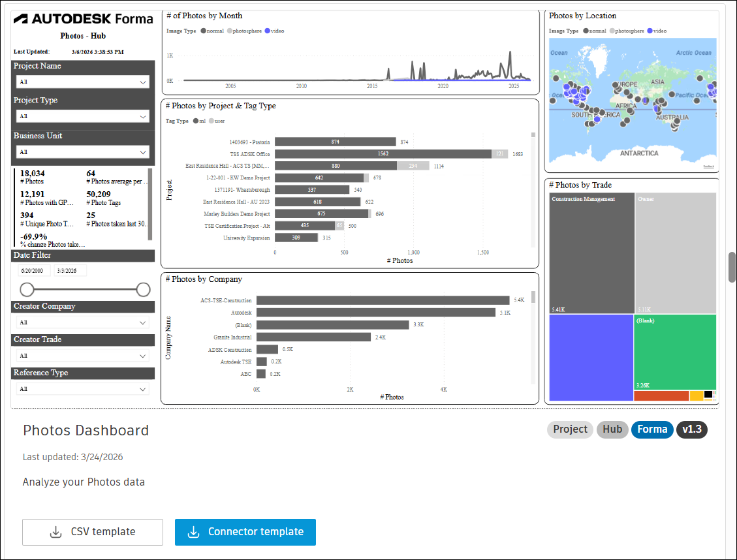Click the East Residence Hall - ACS TS bar
737x560 pixels.
(336, 166)
